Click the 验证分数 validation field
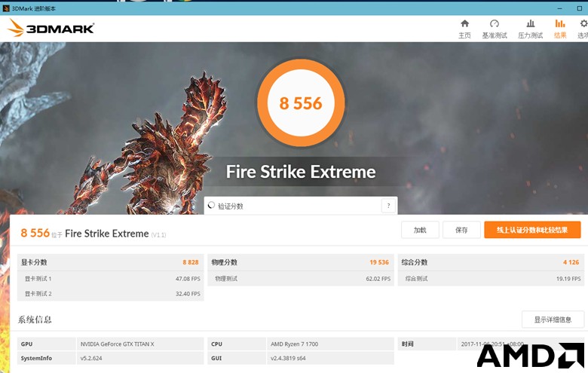 pos(300,206)
